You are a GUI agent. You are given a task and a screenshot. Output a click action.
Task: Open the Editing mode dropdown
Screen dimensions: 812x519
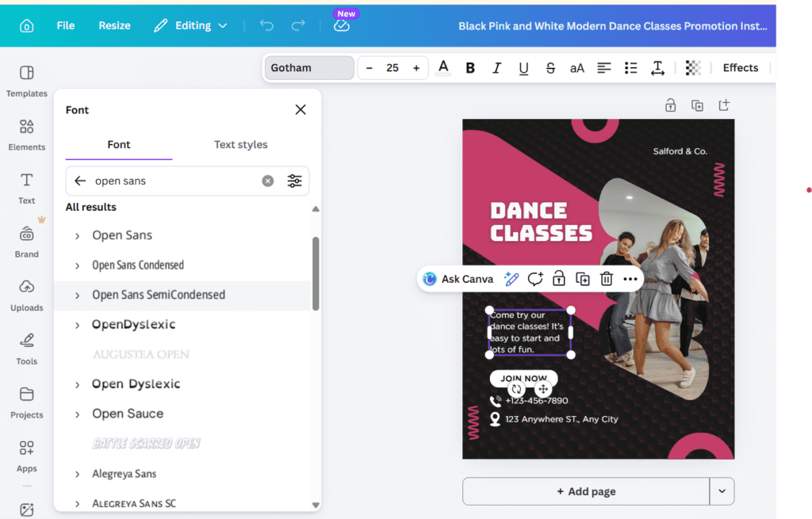[x=190, y=25]
